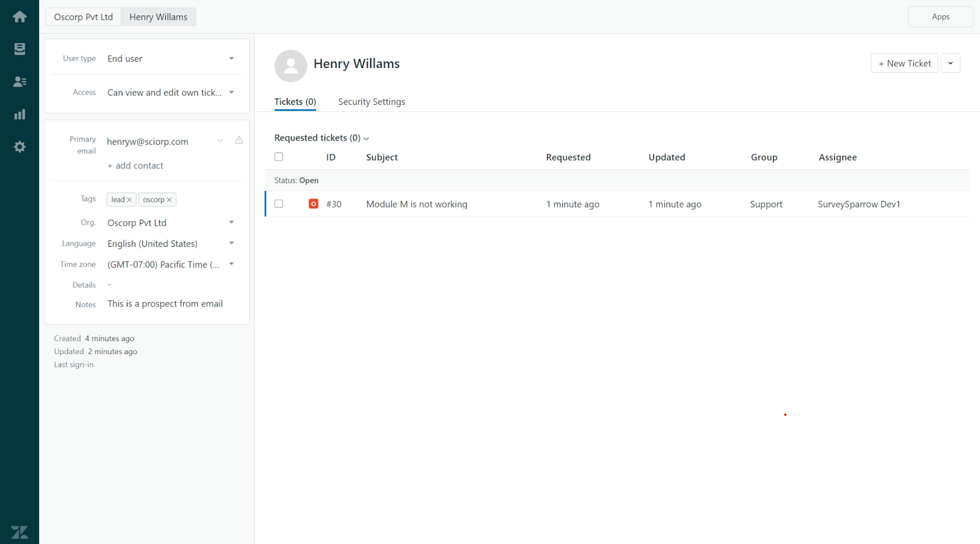Click Henry Willams profile avatar
Viewport: 980px width, 544px height.
[290, 66]
